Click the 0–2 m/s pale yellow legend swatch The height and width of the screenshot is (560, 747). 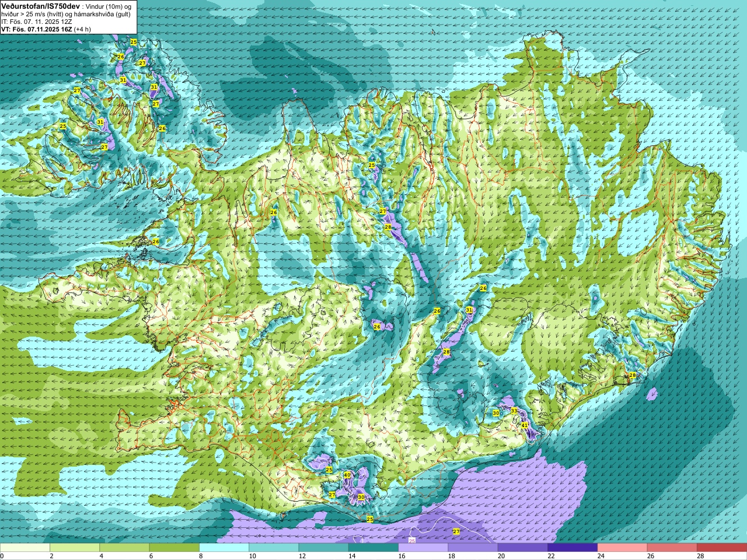(25, 548)
